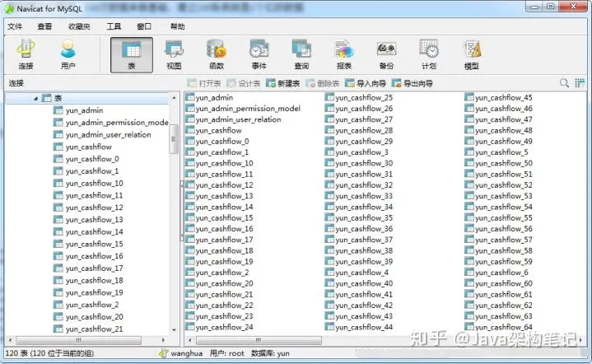Screen dimensions: 592x364
Task: Select yun_cashflow_5 in the object list
Action: pos(501,152)
